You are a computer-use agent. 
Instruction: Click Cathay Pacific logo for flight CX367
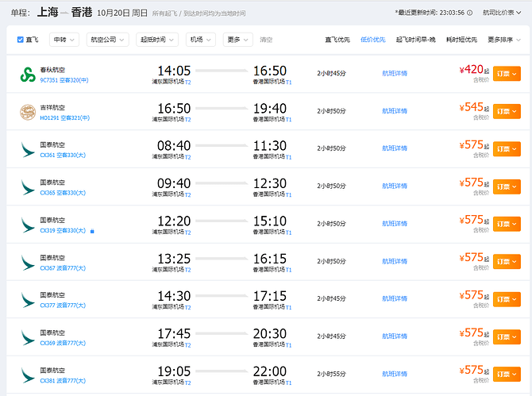28,262
